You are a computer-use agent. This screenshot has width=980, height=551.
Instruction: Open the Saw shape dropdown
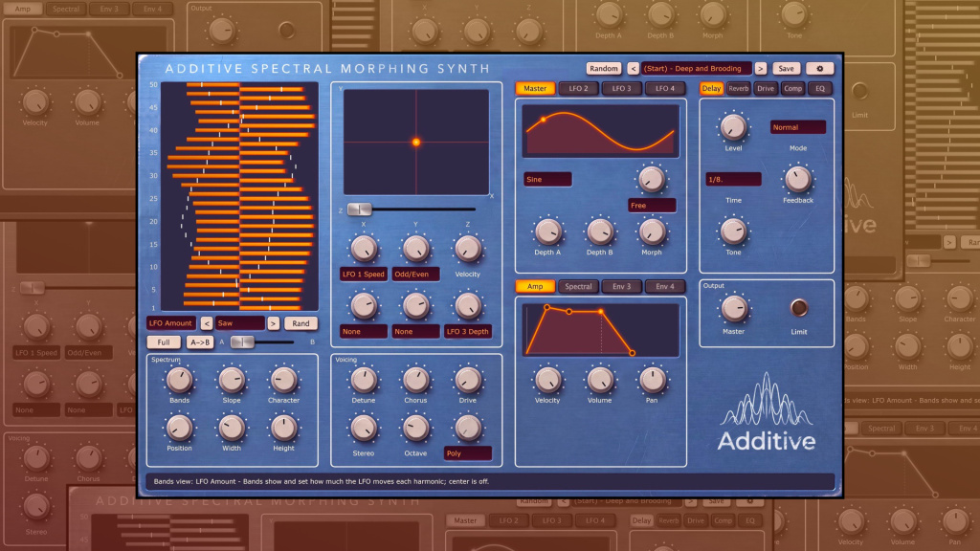click(240, 323)
